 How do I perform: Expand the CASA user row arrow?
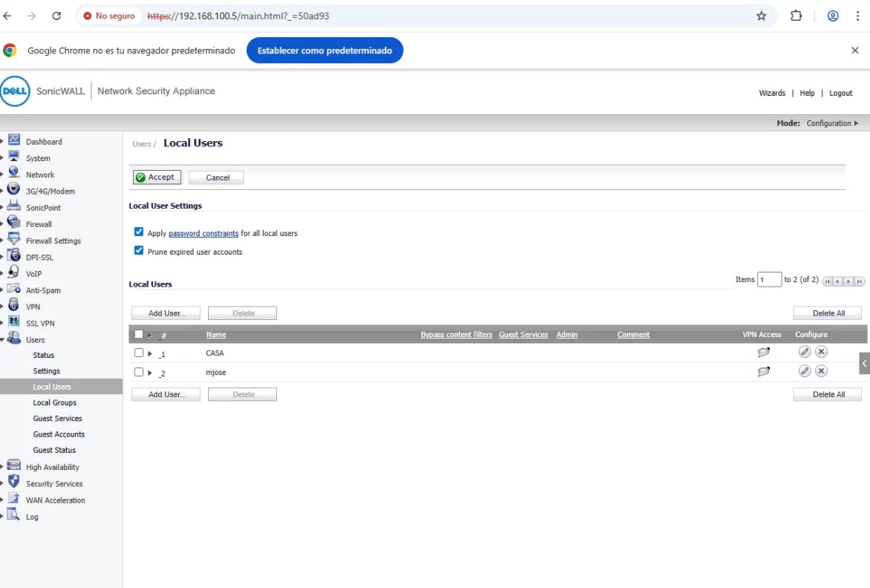(150, 354)
